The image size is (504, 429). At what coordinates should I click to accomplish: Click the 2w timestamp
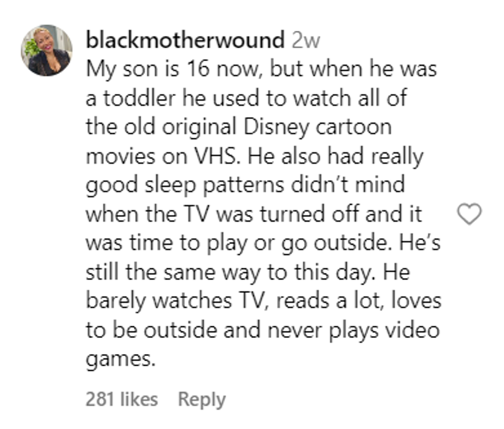click(x=305, y=41)
